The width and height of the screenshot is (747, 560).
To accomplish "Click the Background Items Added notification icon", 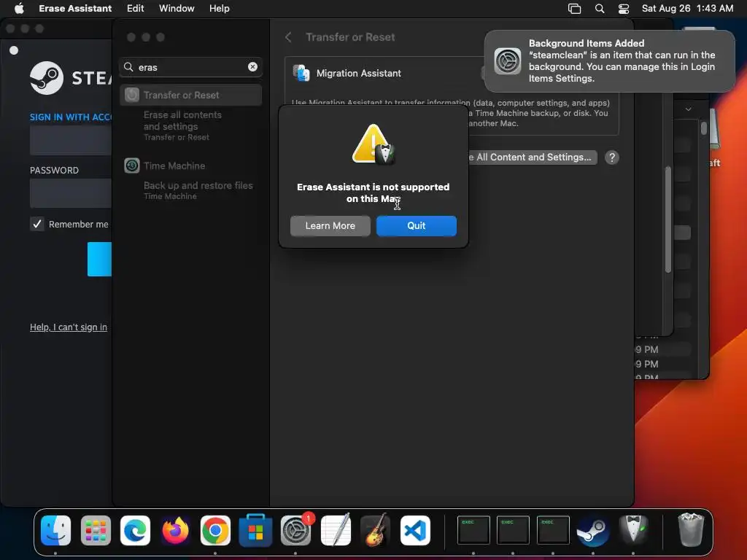I will [508, 61].
